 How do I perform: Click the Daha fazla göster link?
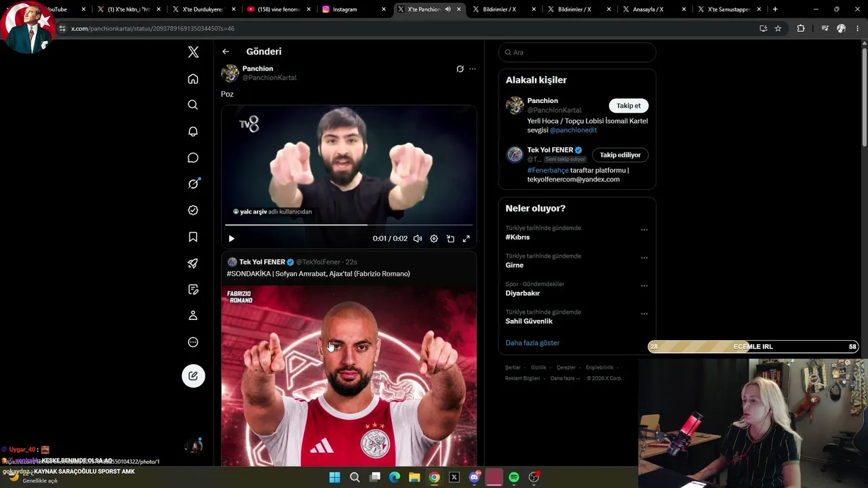[532, 343]
